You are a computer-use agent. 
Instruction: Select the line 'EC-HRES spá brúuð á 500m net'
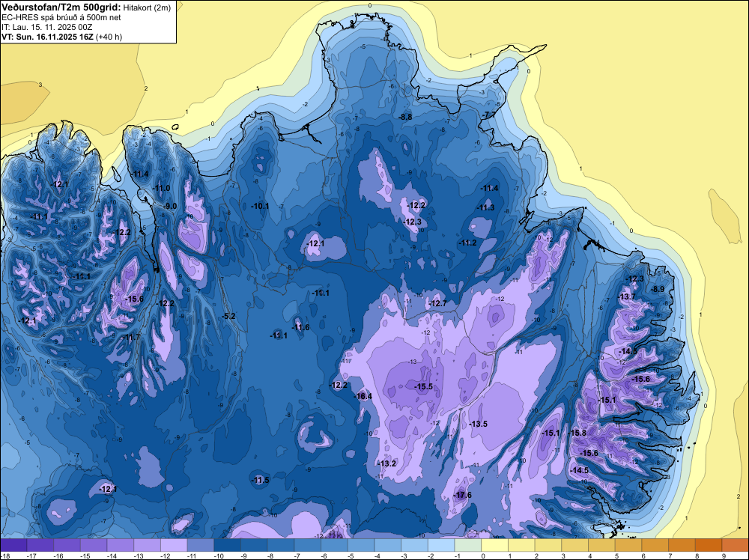[x=61, y=17]
